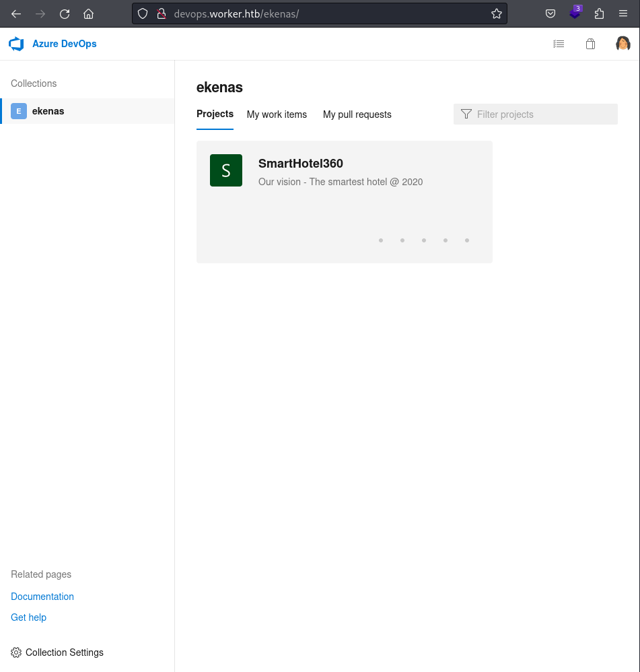The height and width of the screenshot is (672, 640).
Task: Open the browser home page
Action: pos(89,13)
